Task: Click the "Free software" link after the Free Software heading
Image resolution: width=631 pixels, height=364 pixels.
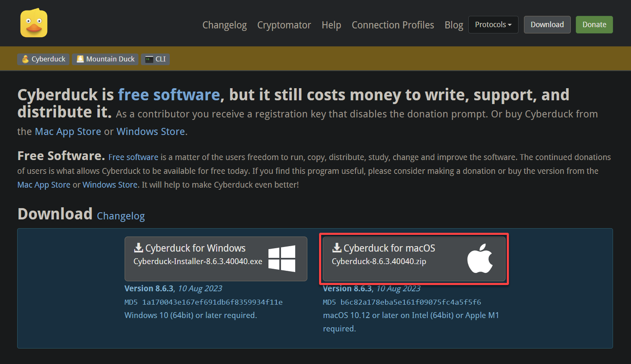Action: [x=133, y=157]
